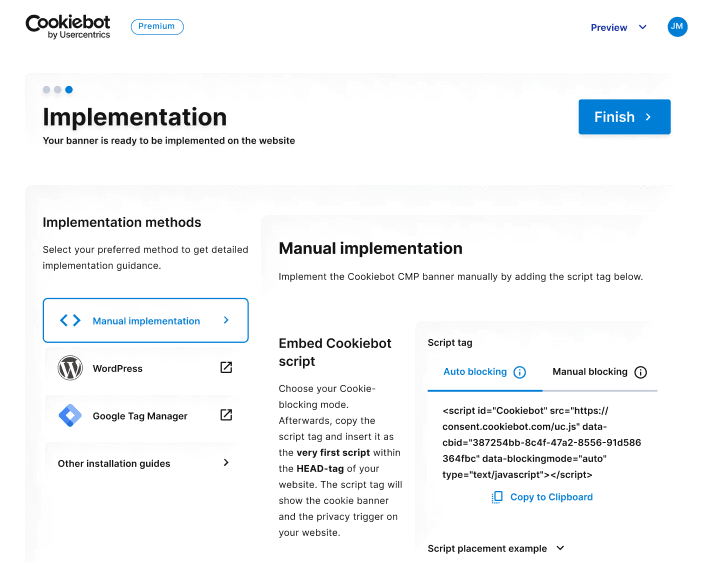Switch to the Auto blocking tab
This screenshot has width=707, height=564.
475,372
